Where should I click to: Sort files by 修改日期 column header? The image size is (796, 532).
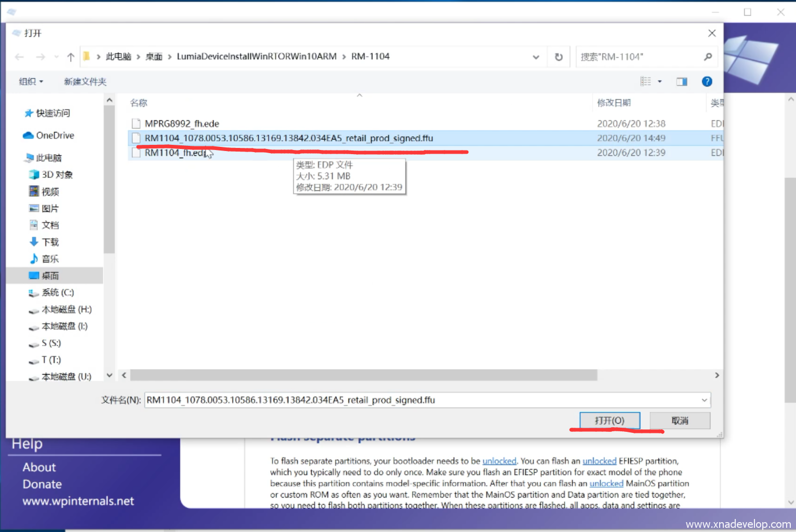tap(614, 103)
